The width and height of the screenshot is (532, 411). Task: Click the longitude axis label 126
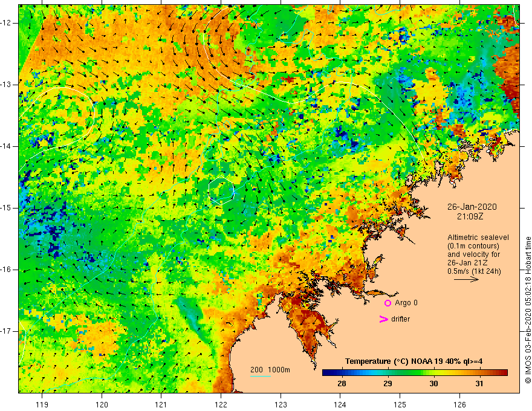pos(459,404)
